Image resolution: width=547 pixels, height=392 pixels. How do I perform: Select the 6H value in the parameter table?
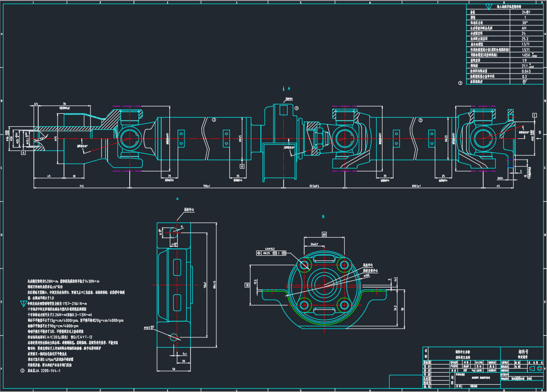(524, 28)
